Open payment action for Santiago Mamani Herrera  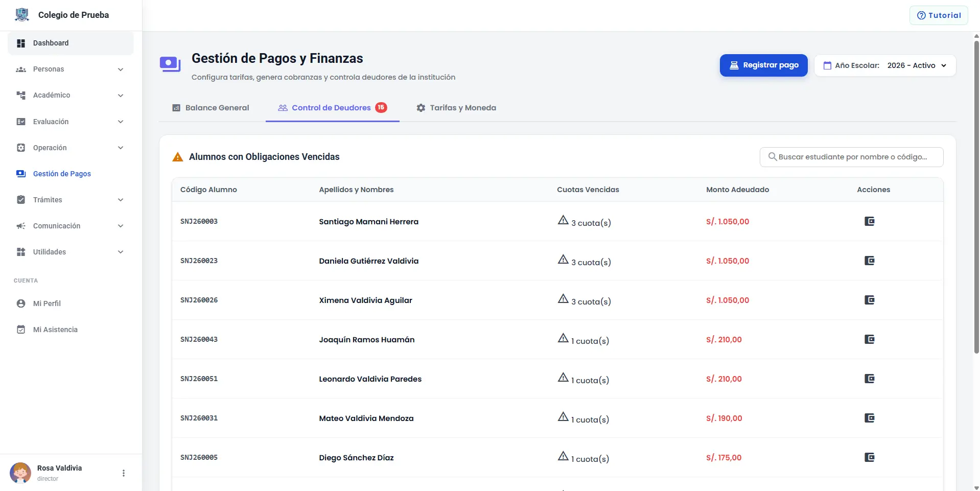(869, 221)
